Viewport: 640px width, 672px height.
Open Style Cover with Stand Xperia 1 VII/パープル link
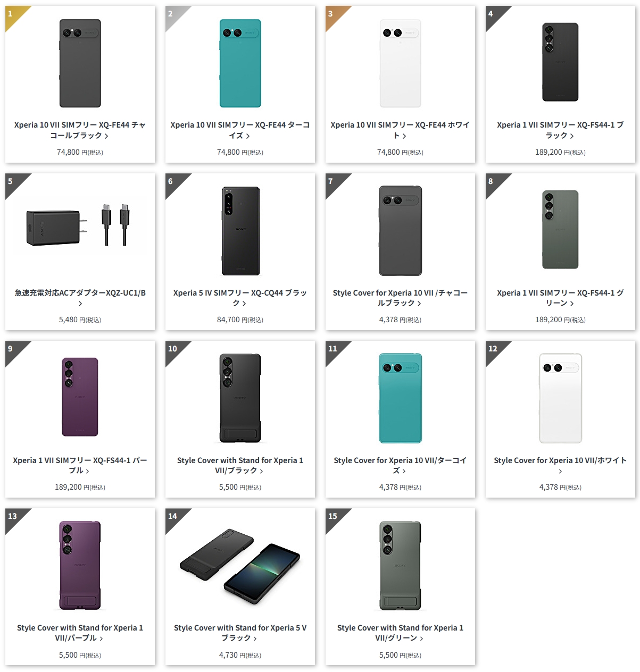[80, 633]
